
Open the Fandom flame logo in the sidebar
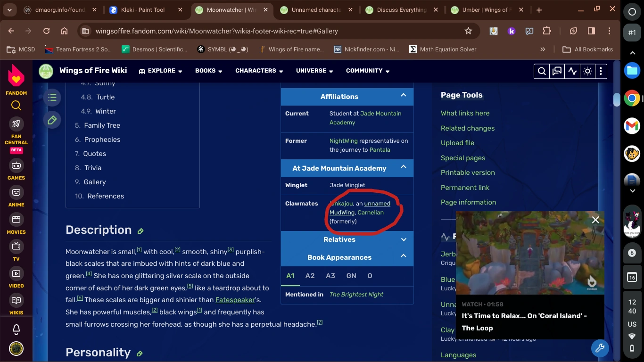click(x=16, y=74)
